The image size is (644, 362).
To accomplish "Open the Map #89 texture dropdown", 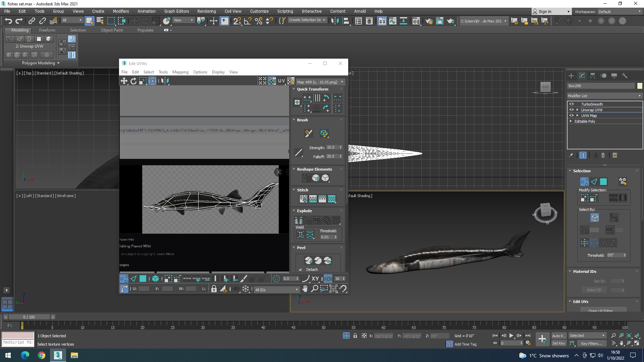I will [320, 82].
